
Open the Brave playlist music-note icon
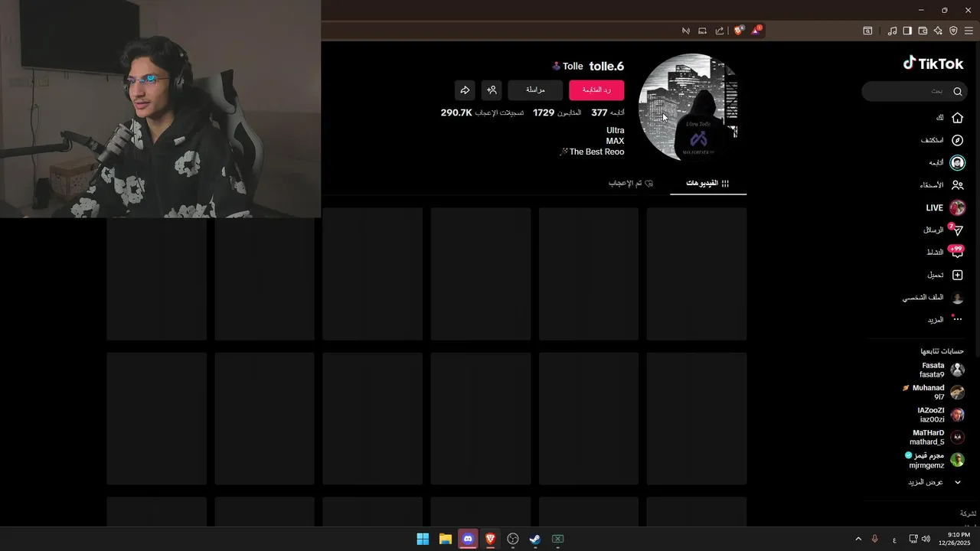pos(892,31)
